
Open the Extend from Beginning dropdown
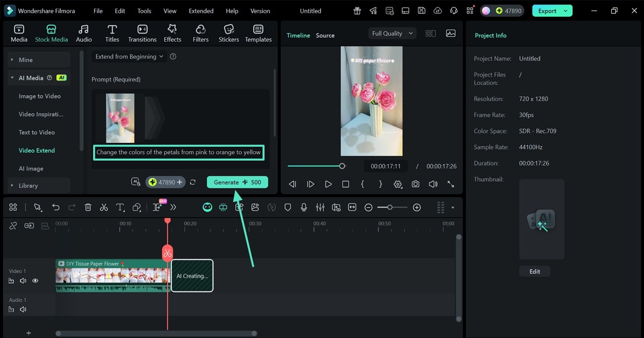128,56
